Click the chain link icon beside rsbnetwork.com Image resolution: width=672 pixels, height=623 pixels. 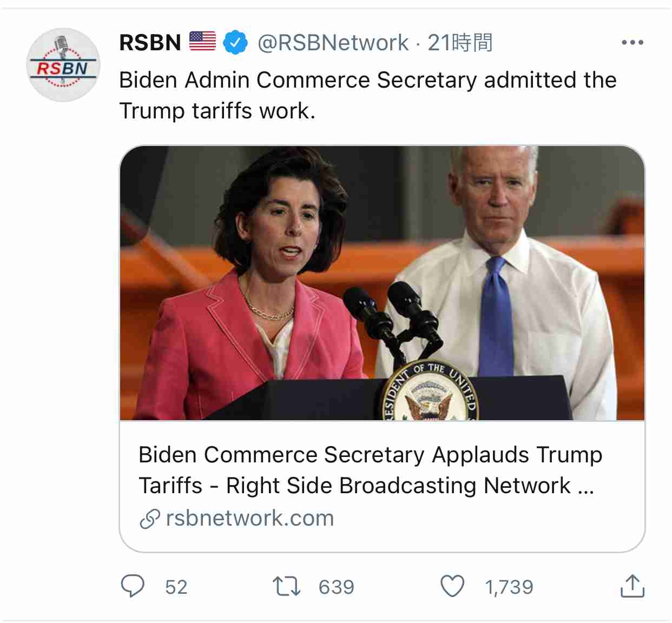(x=150, y=519)
